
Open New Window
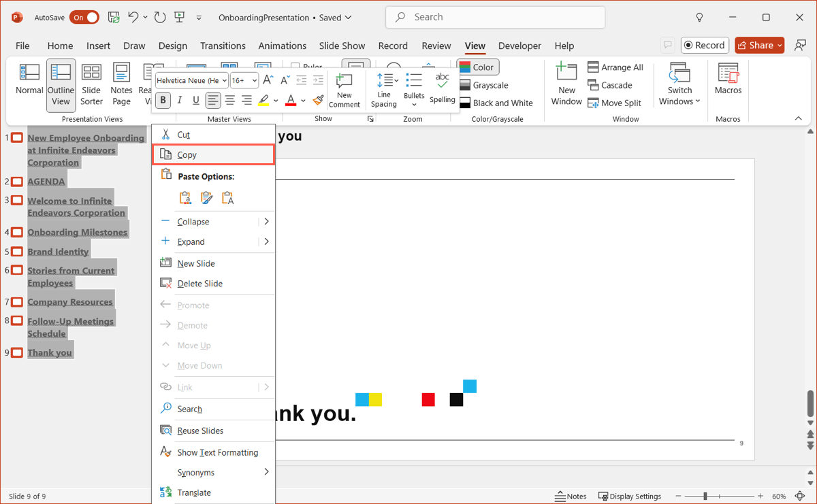coord(566,84)
